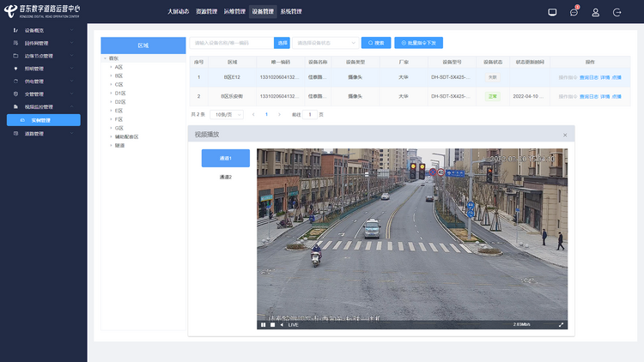
Task: Mute the video player volume icon
Action: tap(282, 324)
